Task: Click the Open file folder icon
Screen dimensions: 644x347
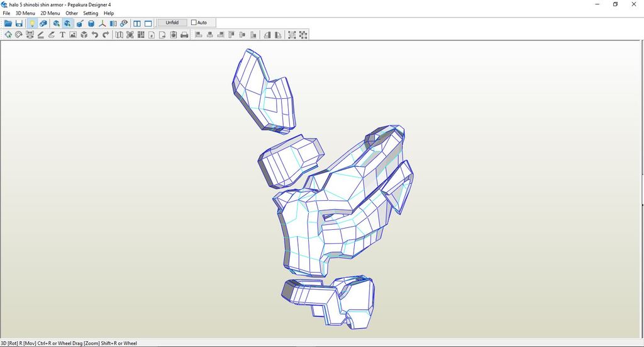Action: pos(8,23)
